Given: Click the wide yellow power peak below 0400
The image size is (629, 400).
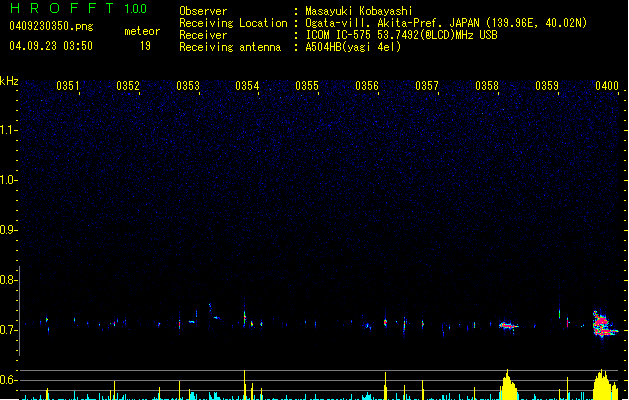Looking at the screenshot, I should 605,384.
